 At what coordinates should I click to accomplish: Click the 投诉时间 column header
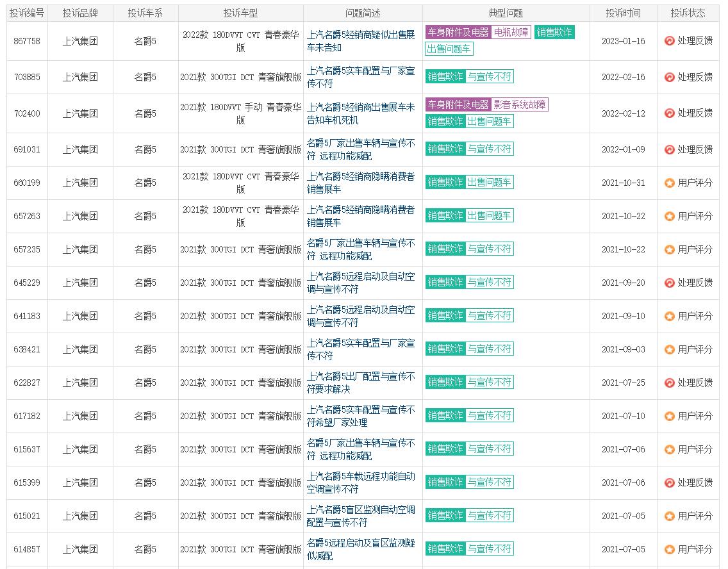click(x=623, y=12)
